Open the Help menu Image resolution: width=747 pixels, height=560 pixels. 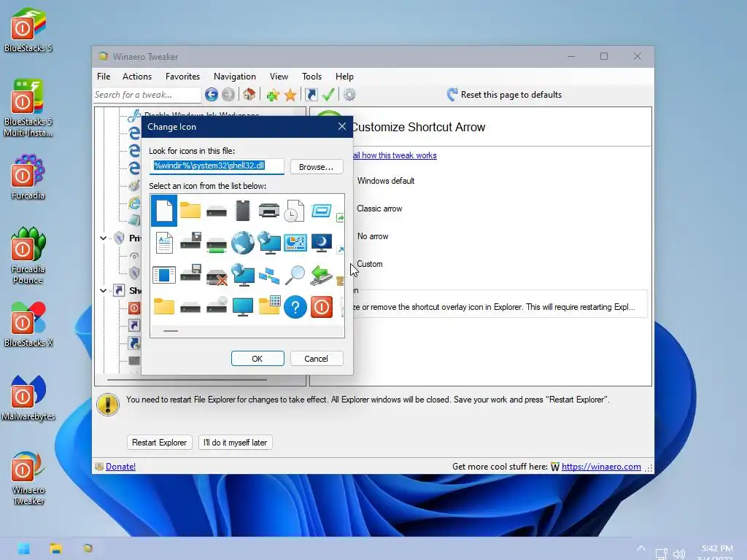click(x=344, y=77)
